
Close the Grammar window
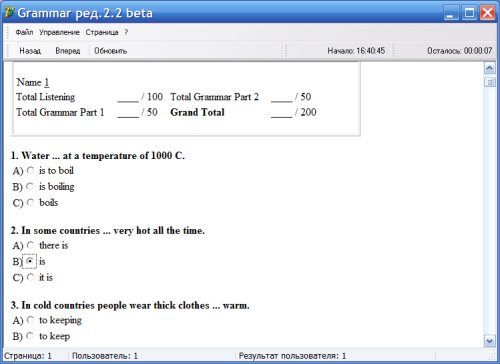[487, 13]
